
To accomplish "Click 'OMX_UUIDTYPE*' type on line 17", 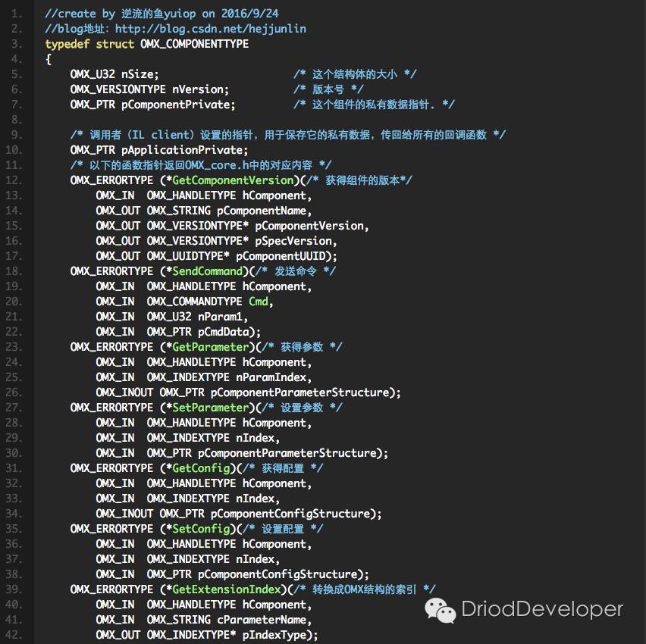I will (x=188, y=256).
